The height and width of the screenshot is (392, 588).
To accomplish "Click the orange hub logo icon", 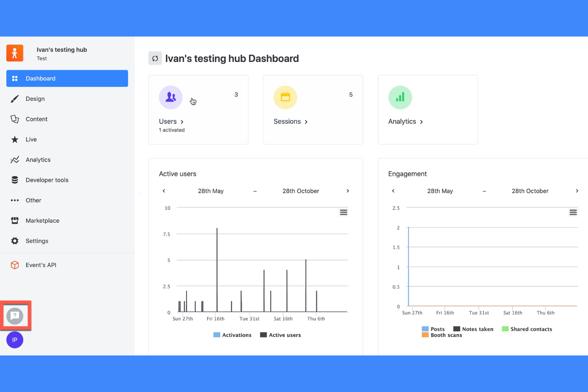I will [x=15, y=53].
